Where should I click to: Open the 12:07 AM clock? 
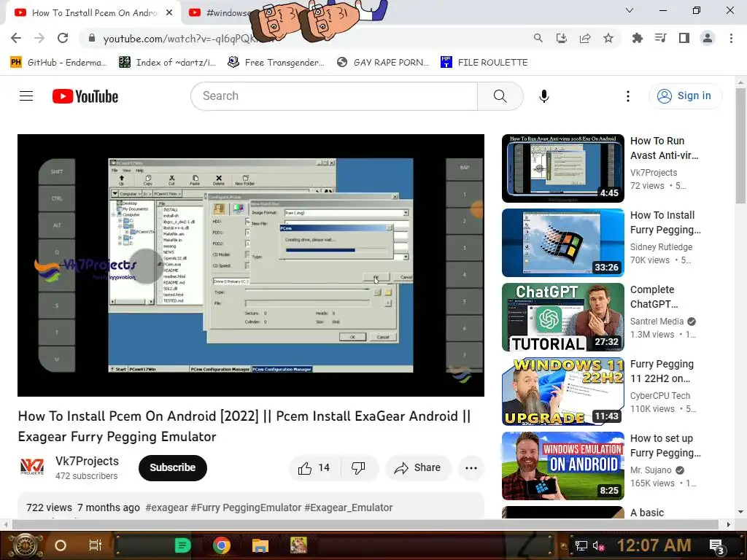point(654,545)
